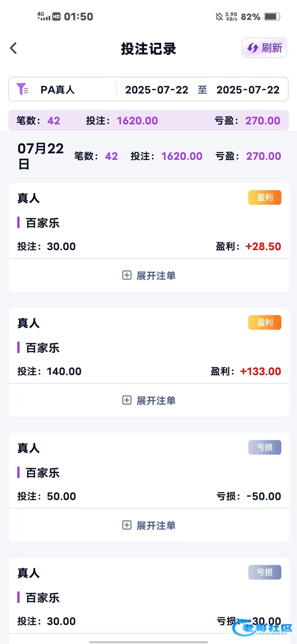The image size is (297, 644).
Task: Tap the back arrow icon
Action: coord(13,48)
